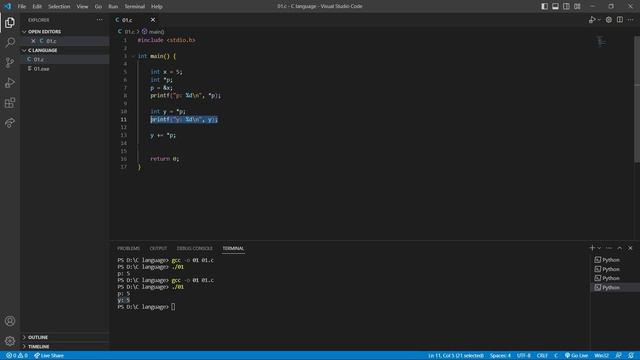Image resolution: width=640 pixels, height=360 pixels.
Task: Change end of line CRLF
Action: pos(542,356)
